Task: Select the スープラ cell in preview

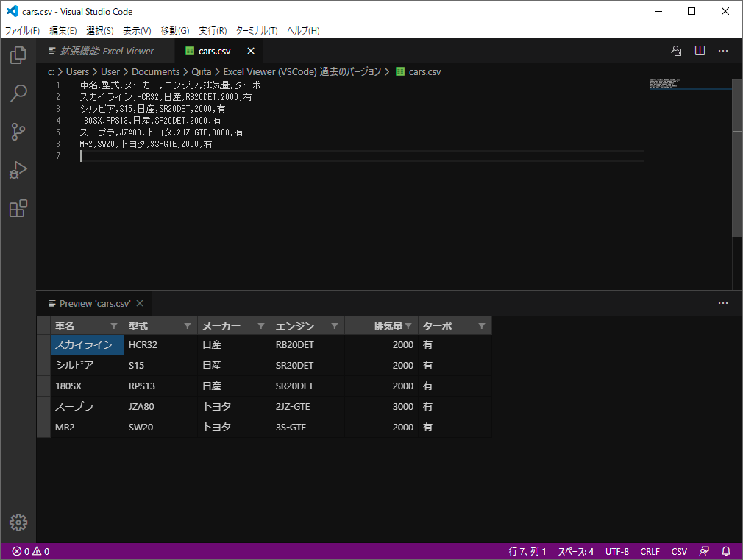Action: coord(88,406)
